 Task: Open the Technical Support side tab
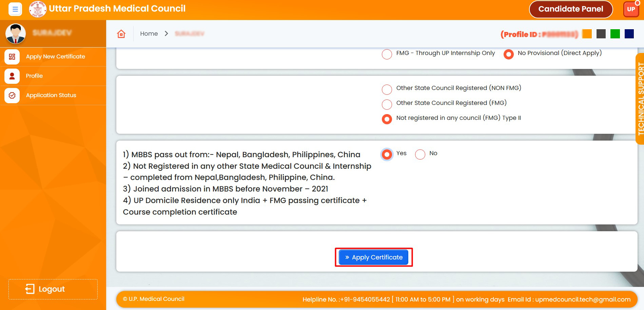(x=640, y=98)
